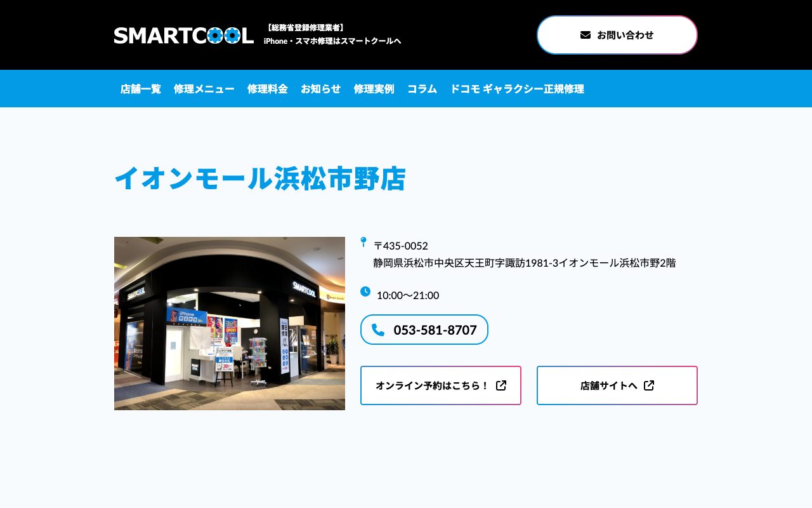
Task: Click the store front photo
Action: point(230,323)
